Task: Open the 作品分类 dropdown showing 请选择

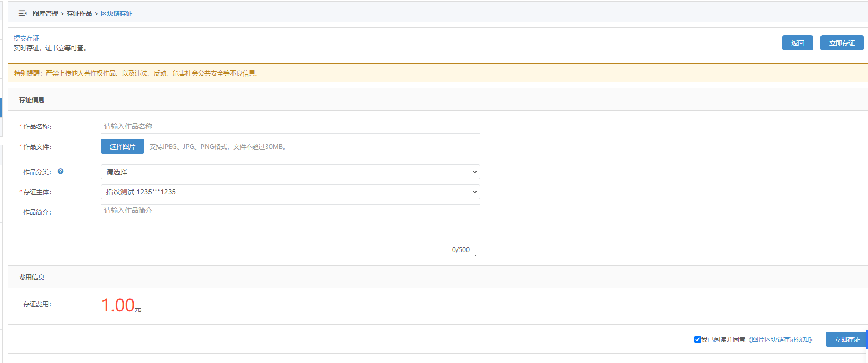Action: pos(290,172)
